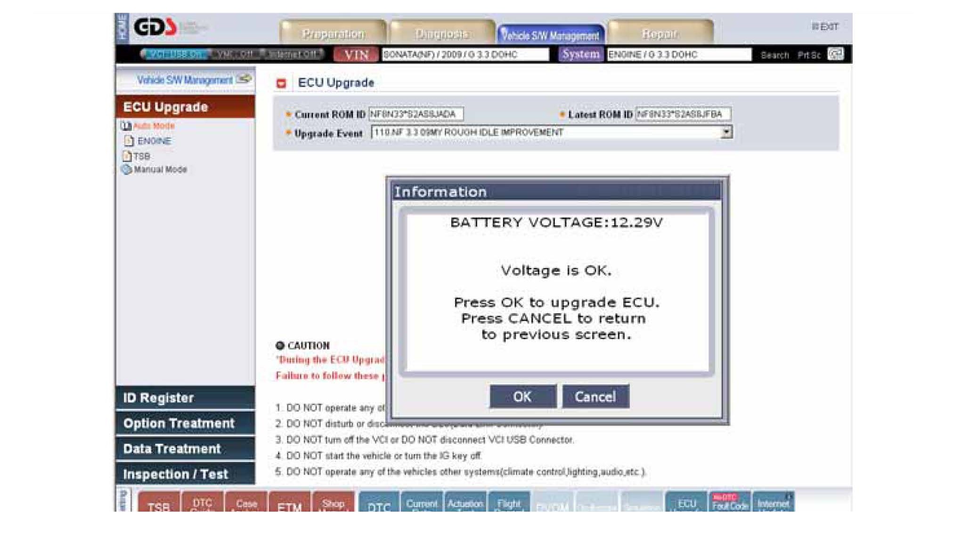Click the red ECU Upgrade header icon
Viewport: 953px width, 560px height.
pos(281,83)
